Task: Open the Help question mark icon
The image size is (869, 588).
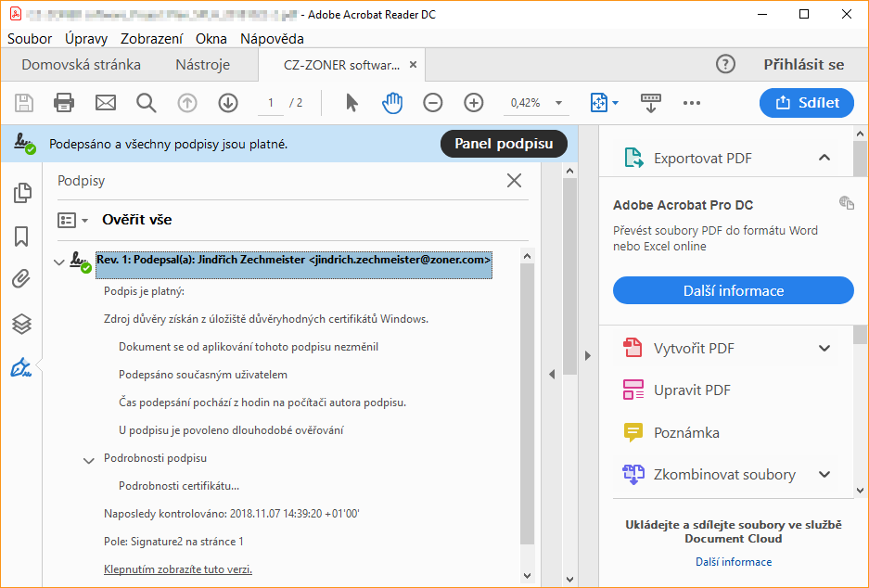Action: (x=725, y=64)
